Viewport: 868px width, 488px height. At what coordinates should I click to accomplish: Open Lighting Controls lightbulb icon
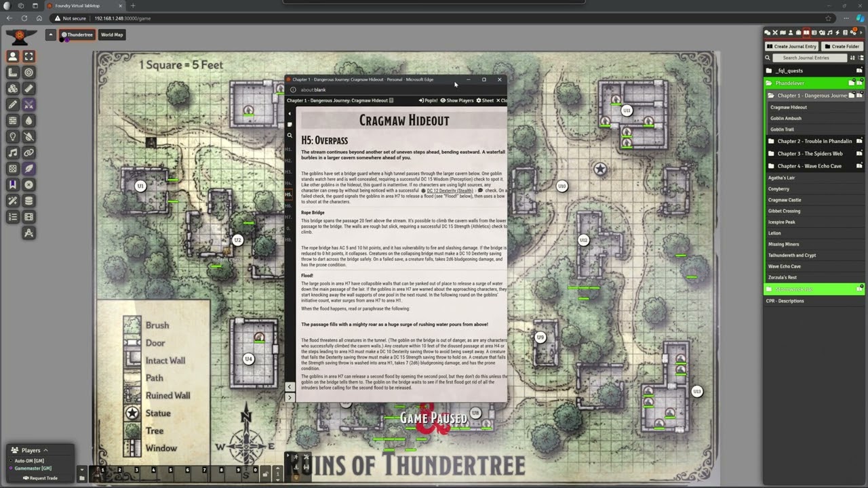pyautogui.click(x=13, y=136)
